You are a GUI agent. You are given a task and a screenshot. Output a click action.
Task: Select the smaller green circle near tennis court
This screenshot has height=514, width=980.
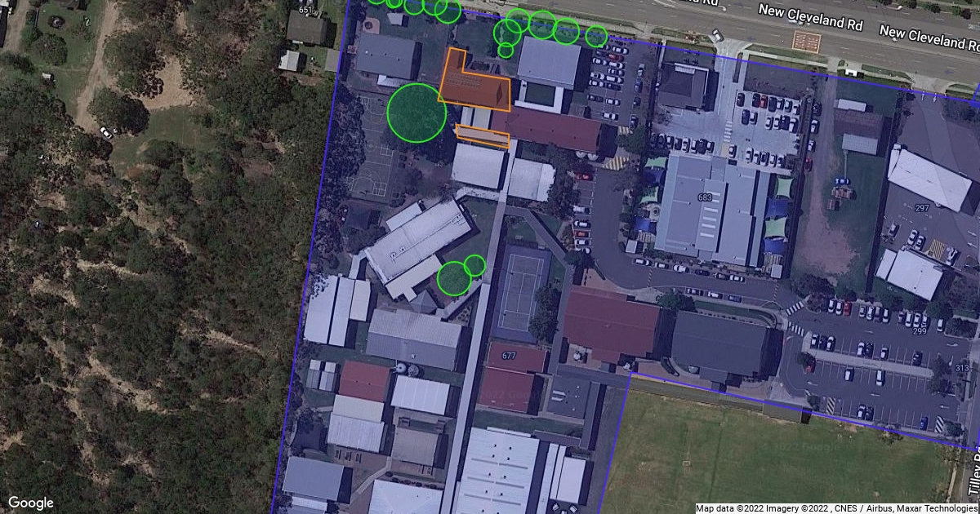coord(474,265)
